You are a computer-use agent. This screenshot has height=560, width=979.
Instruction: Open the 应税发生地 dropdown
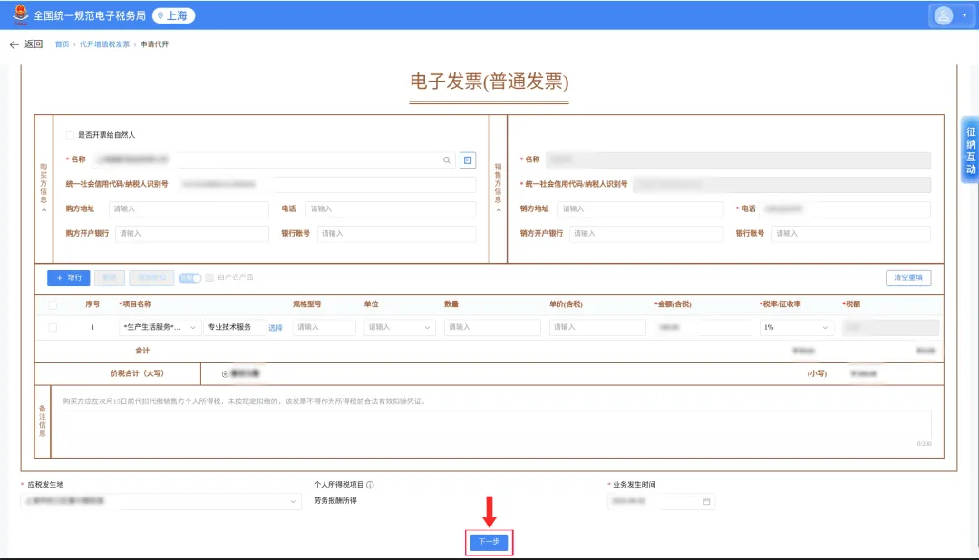coord(160,501)
